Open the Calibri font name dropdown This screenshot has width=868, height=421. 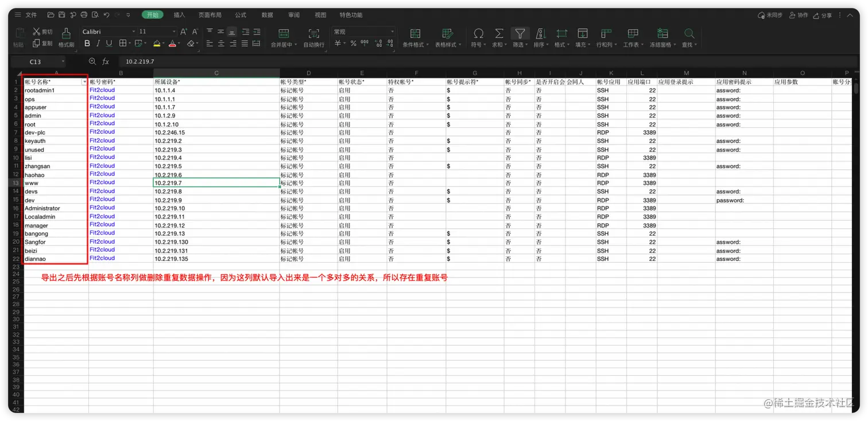[x=134, y=32]
